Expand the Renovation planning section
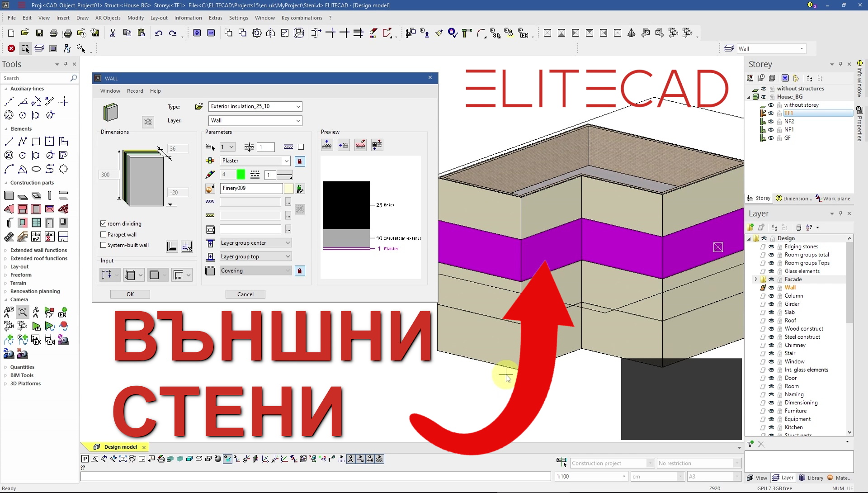 [6, 291]
